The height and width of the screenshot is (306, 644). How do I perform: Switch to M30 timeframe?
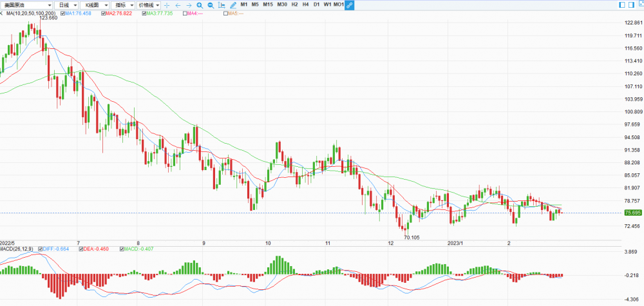pos(282,5)
